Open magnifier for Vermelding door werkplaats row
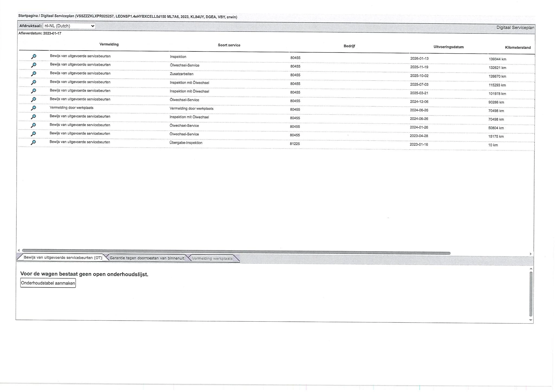The image size is (555, 392). click(x=33, y=108)
